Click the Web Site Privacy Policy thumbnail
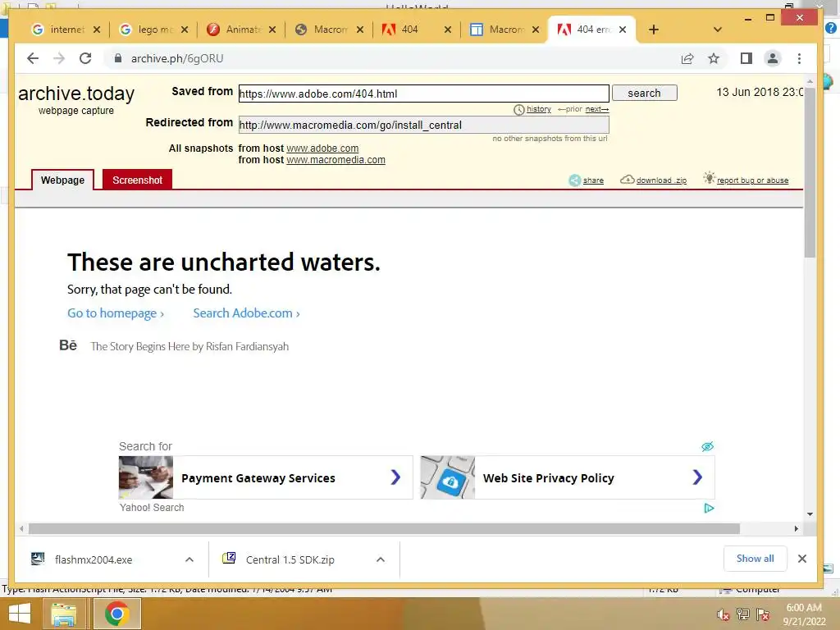 447,477
